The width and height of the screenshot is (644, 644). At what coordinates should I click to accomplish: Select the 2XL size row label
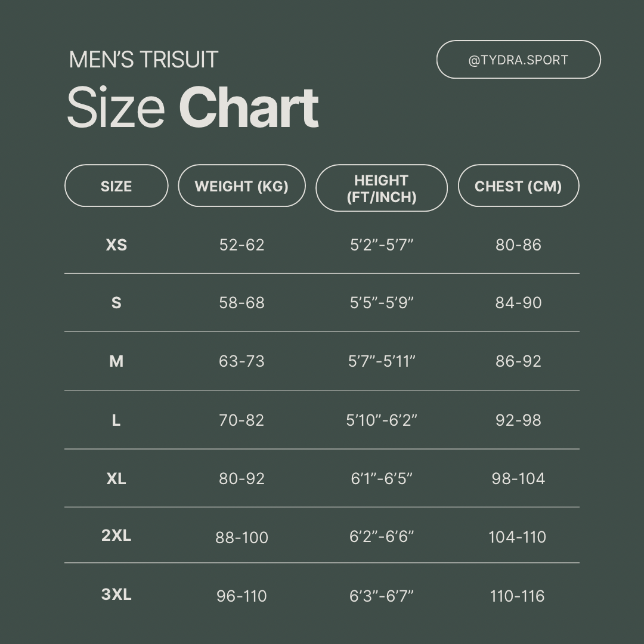(x=116, y=535)
